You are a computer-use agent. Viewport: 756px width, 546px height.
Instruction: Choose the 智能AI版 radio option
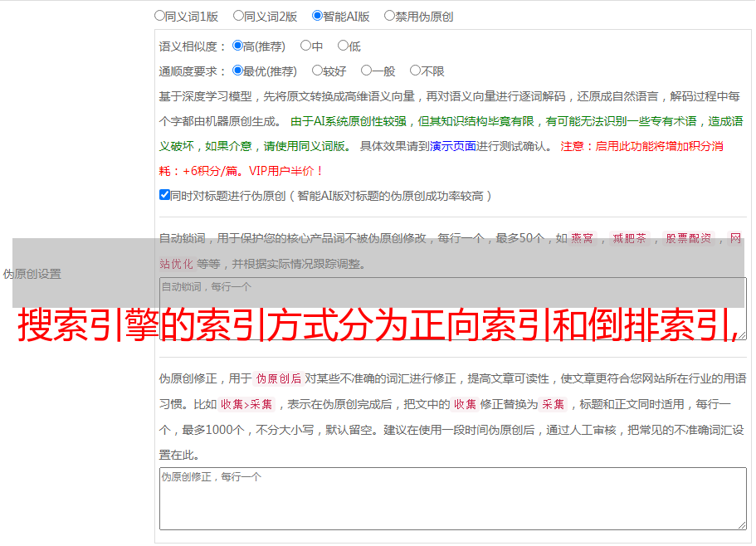[317, 16]
